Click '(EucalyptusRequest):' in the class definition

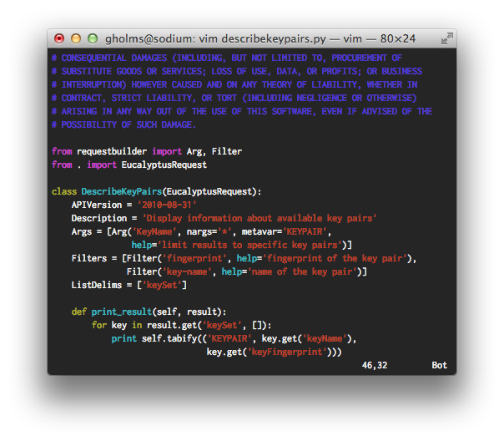click(x=212, y=192)
